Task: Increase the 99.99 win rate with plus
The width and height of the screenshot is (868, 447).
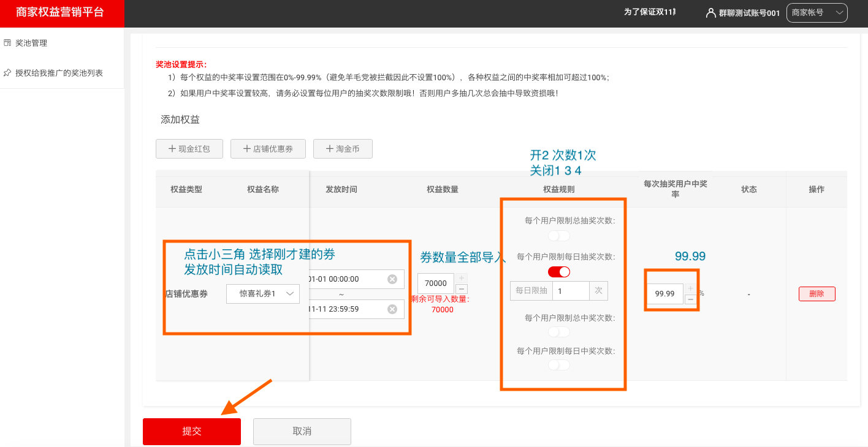Action: [x=690, y=288]
